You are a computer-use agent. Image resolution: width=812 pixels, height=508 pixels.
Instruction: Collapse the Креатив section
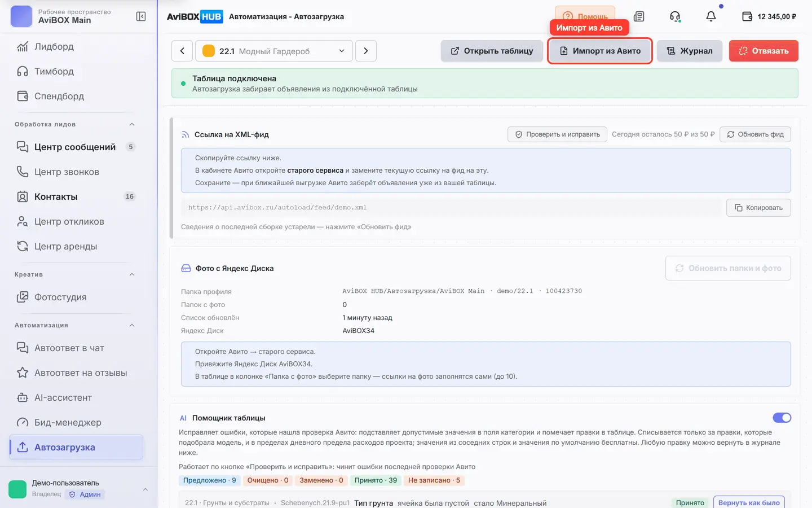132,274
